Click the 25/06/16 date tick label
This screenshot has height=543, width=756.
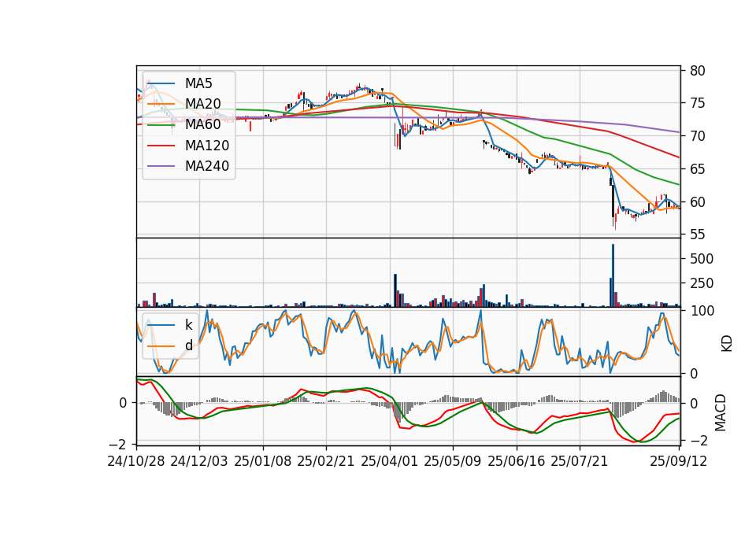517,461
